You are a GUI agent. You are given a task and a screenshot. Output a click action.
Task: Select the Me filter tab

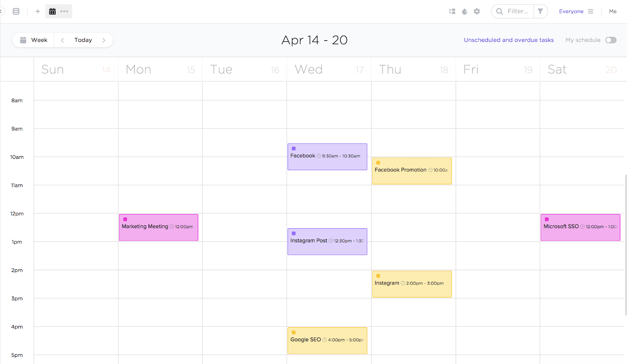[613, 11]
